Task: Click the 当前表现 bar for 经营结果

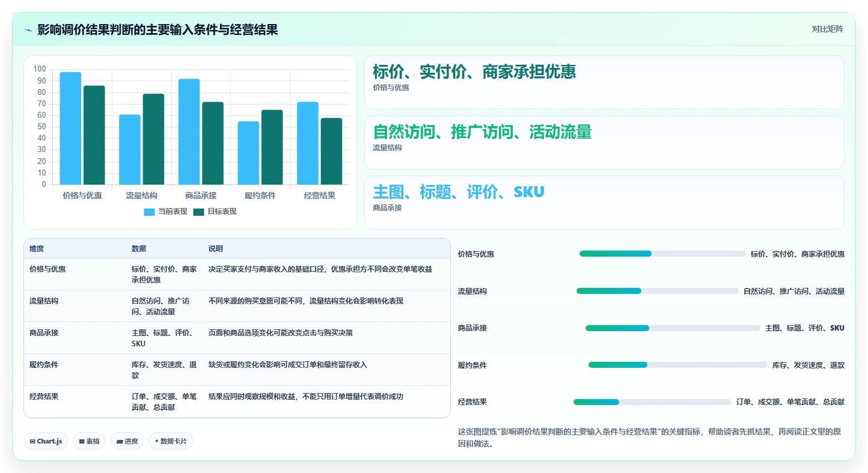Action: click(307, 143)
